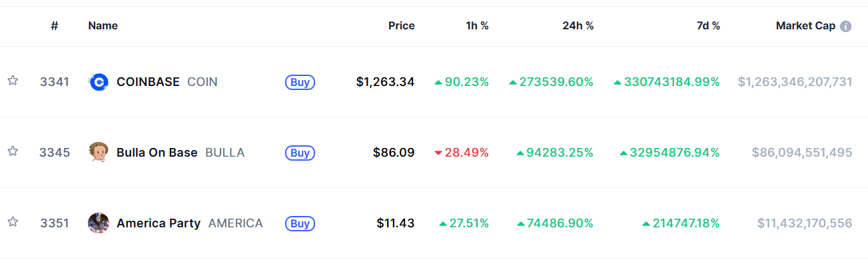
Task: Click the America Party logo
Action: pyautogui.click(x=98, y=223)
